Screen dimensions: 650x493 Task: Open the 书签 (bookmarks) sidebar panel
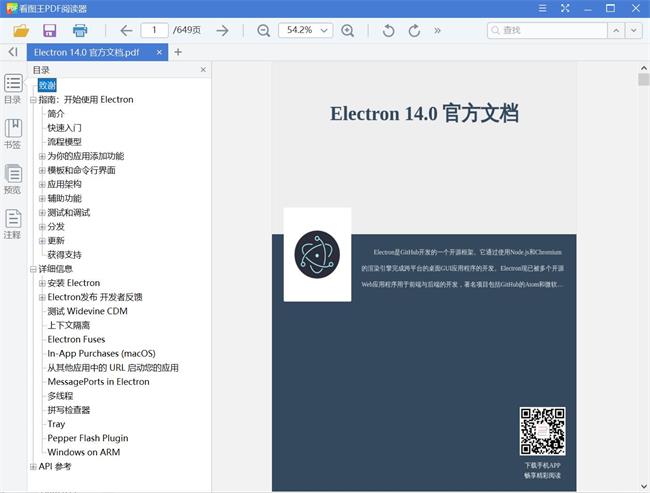(13, 134)
